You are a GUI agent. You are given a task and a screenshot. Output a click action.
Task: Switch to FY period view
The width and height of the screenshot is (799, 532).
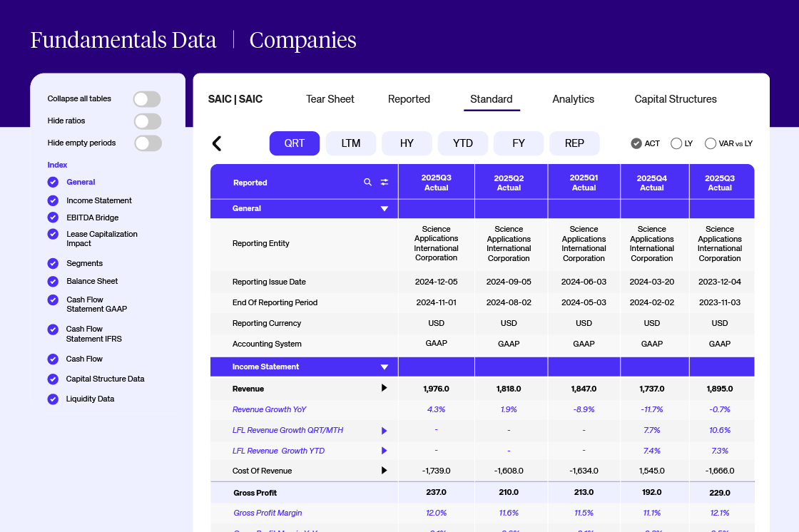click(x=518, y=143)
